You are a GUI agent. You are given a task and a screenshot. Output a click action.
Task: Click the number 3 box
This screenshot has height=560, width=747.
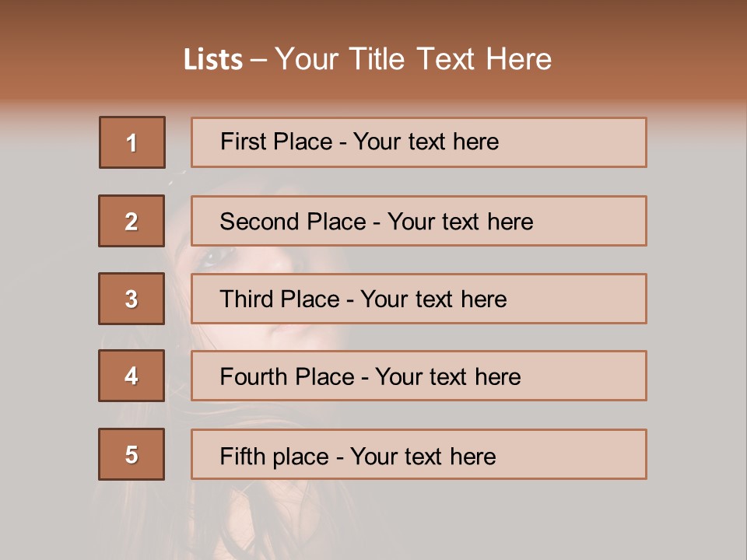click(132, 299)
